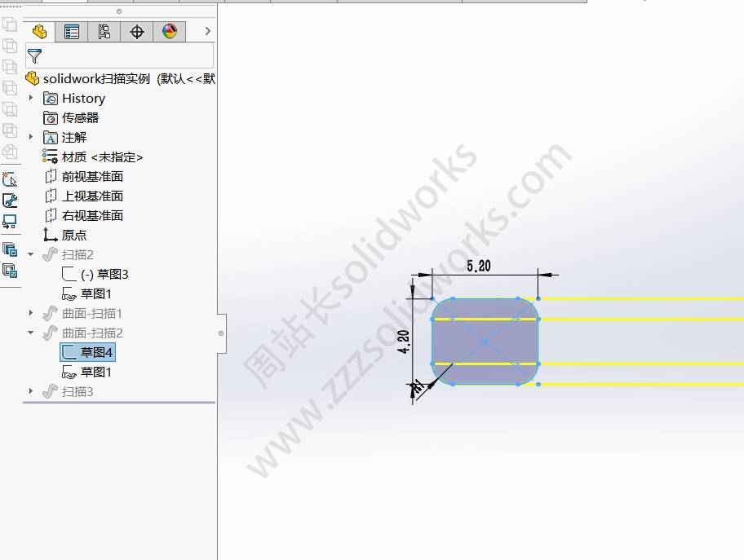Click the panel collapse handle on divider
This screenshot has height=560, width=744.
(x=221, y=333)
